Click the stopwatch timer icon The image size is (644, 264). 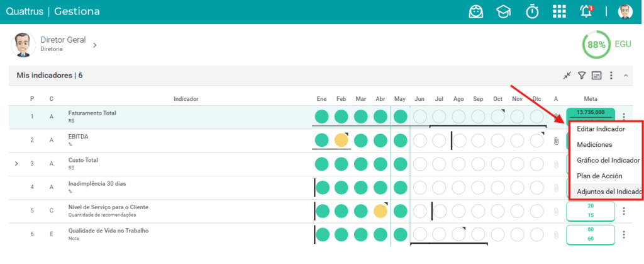(x=532, y=11)
